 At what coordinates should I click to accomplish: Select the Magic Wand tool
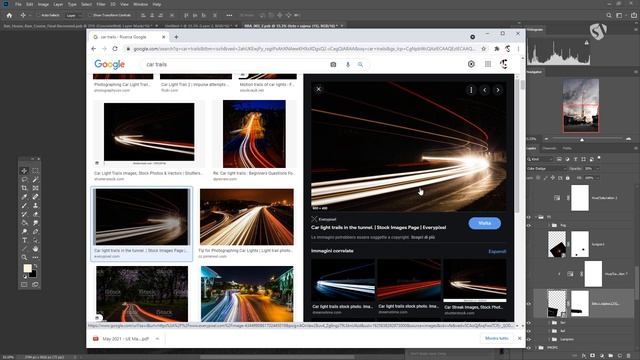[x=36, y=180]
